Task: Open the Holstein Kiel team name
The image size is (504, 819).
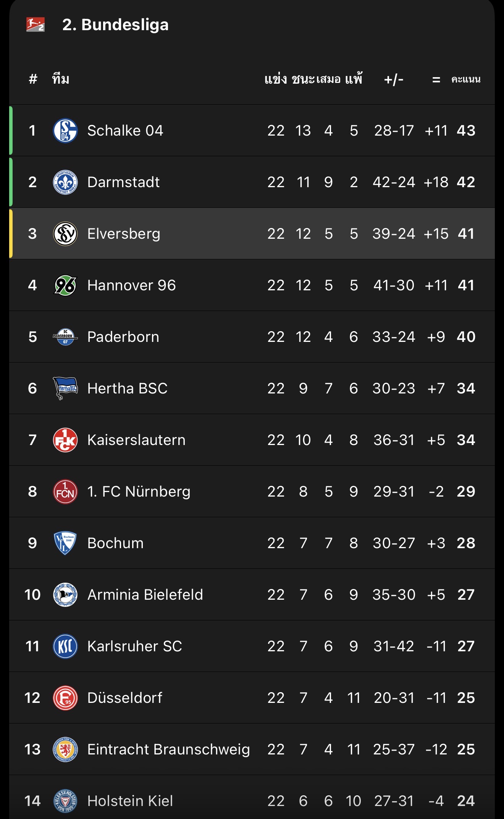Action: tap(130, 801)
